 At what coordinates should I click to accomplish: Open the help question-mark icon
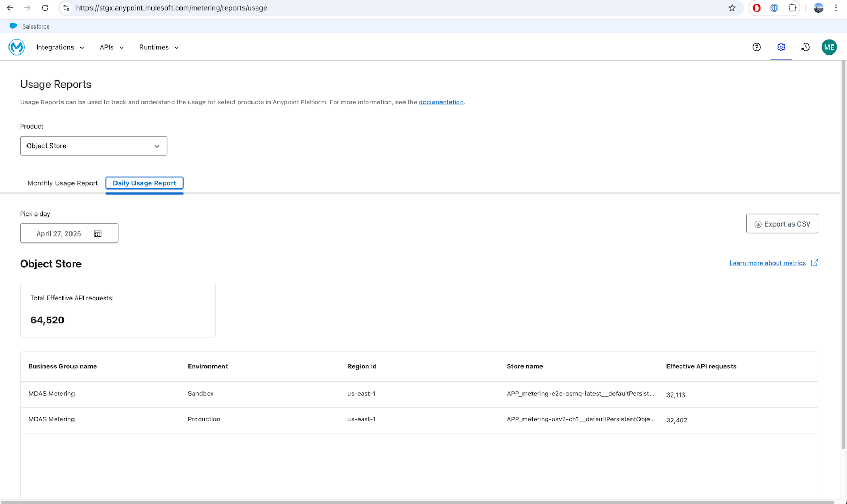[x=756, y=47]
